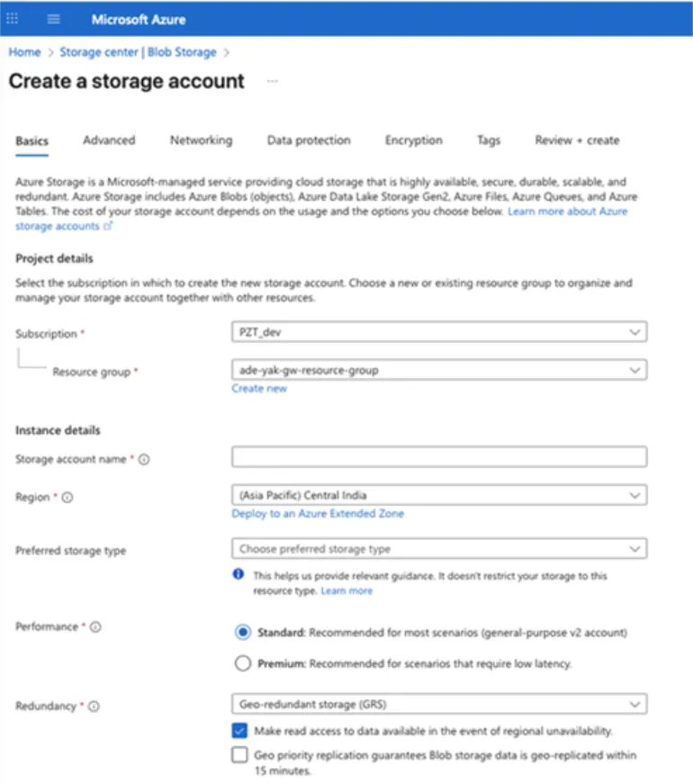Viewport: 693px width, 784px height.
Task: Click Deploy to an Azure Extended Zone
Action: coord(318,513)
